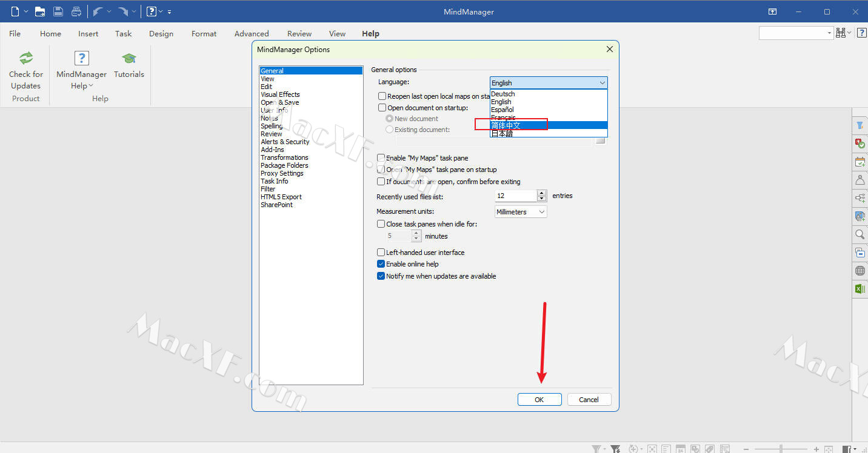The image size is (868, 453).
Task: Toggle Open document on startup checkbox
Action: (x=382, y=108)
